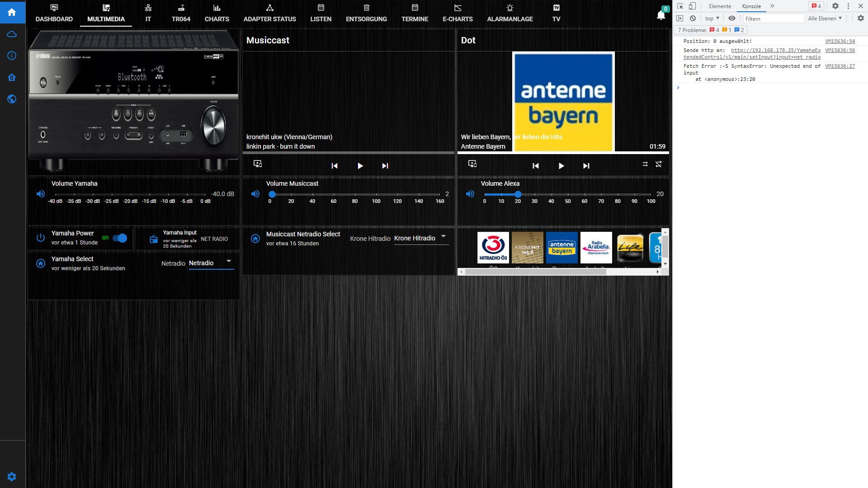Open the DASHBOARD tab
Image resolution: width=868 pixels, height=488 pixels.
(54, 14)
